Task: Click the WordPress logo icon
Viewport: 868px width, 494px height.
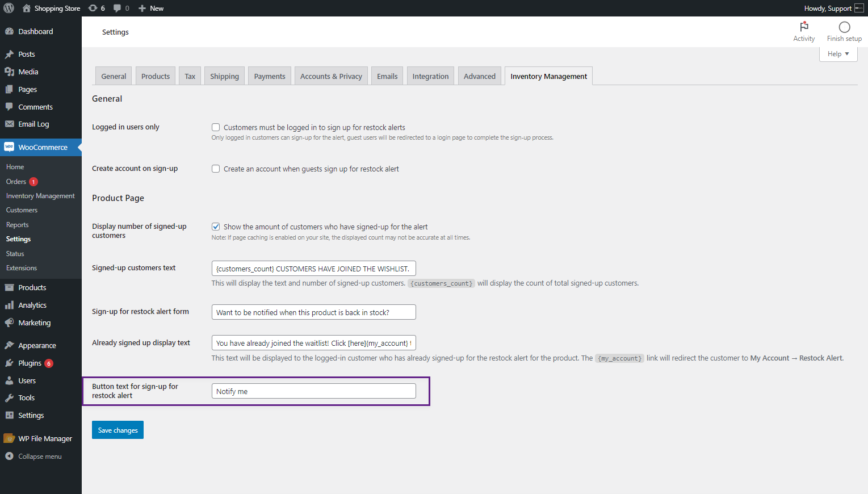Action: (9, 8)
